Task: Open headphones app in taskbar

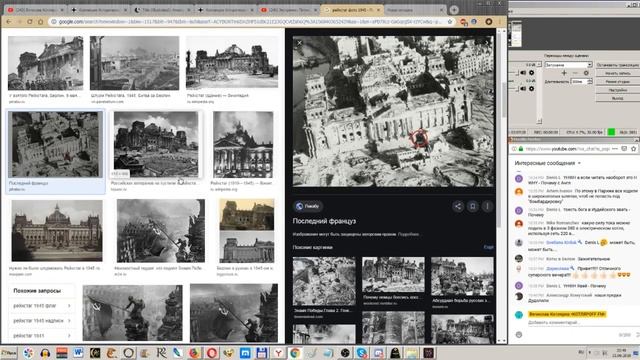Action: (45, 353)
